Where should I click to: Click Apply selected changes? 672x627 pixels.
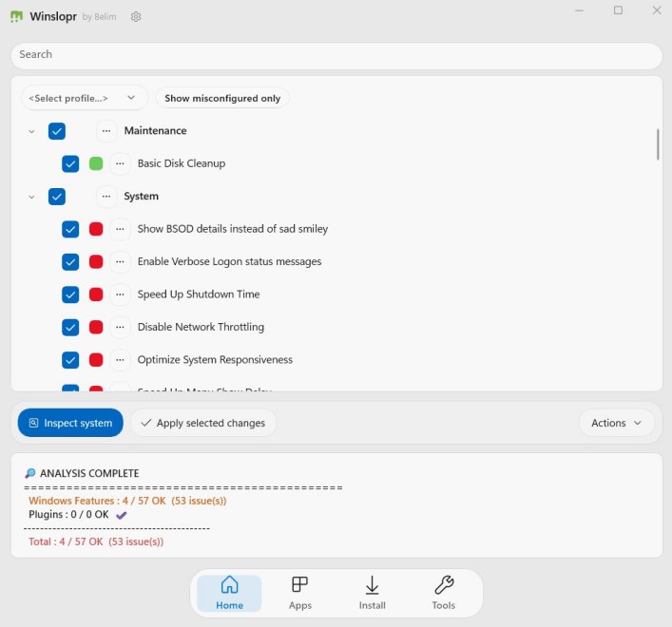pos(202,423)
